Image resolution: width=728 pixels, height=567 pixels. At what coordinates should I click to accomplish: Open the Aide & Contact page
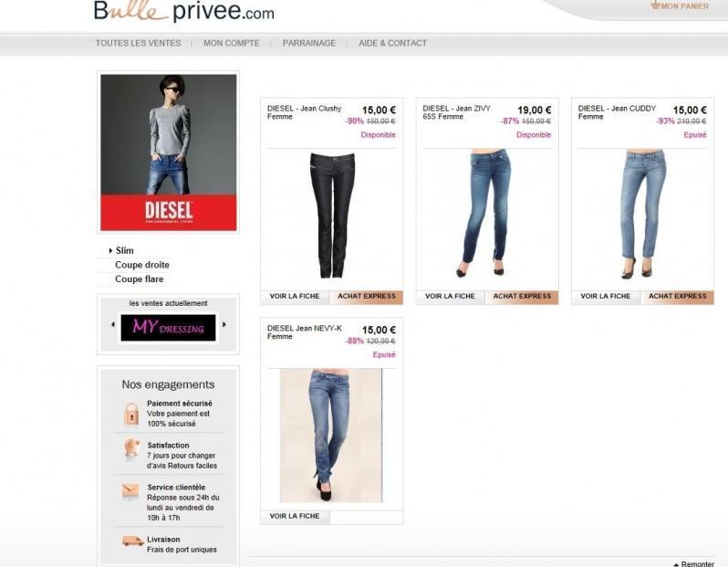coord(393,43)
